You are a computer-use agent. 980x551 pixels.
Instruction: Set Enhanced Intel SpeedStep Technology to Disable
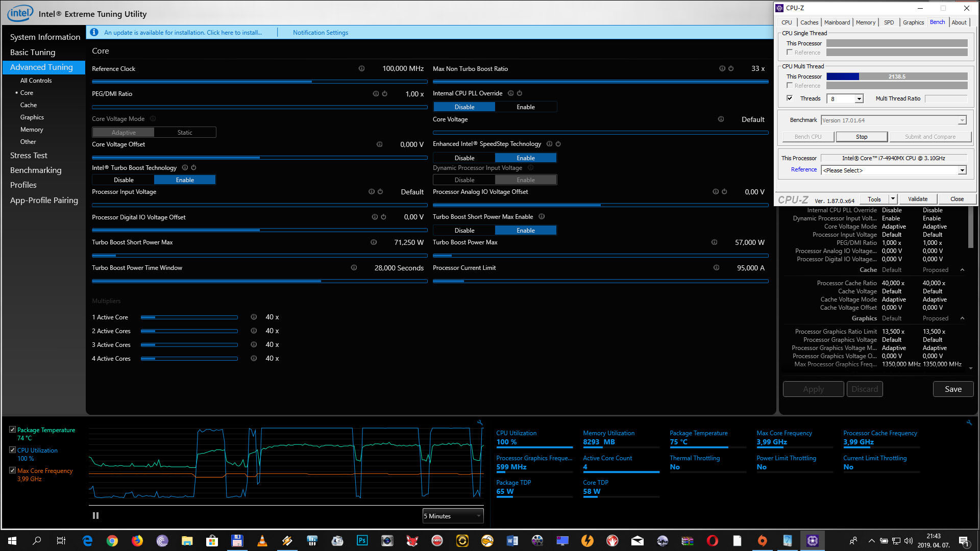tap(464, 158)
